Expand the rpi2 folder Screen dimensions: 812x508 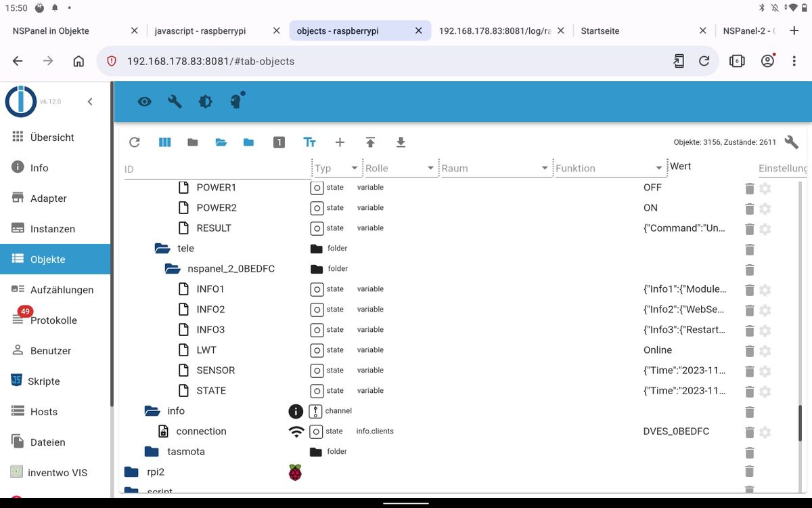[x=131, y=472]
